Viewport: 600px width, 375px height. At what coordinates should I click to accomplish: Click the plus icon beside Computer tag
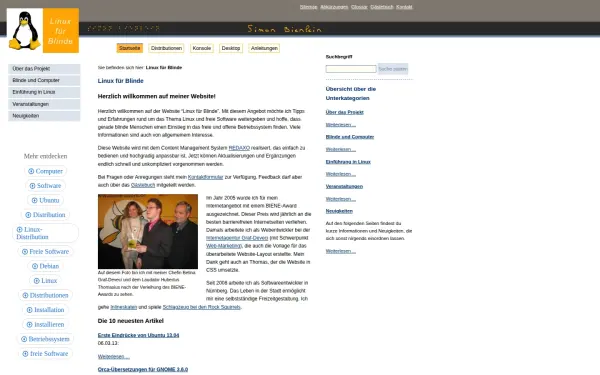pos(31,171)
